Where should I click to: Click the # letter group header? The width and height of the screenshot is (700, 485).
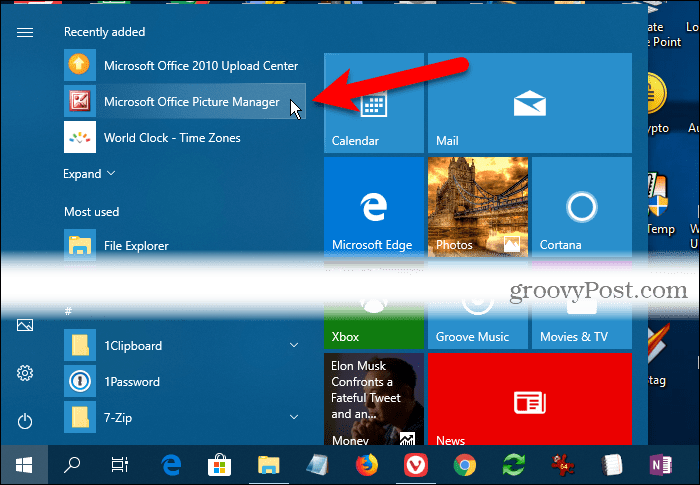[x=68, y=311]
